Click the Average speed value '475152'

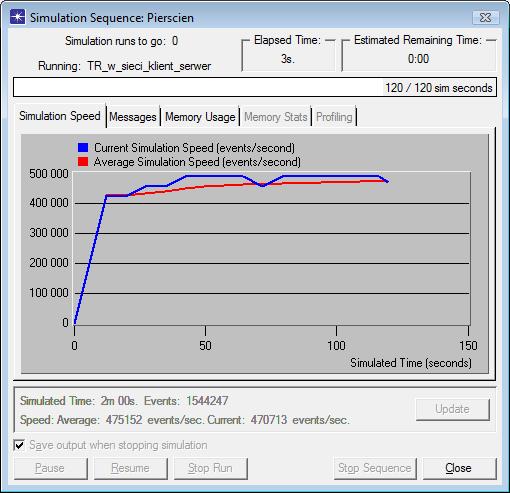coord(124,420)
